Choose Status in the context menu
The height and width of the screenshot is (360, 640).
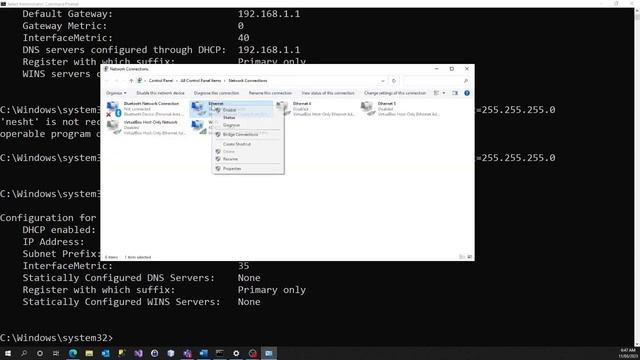229,118
